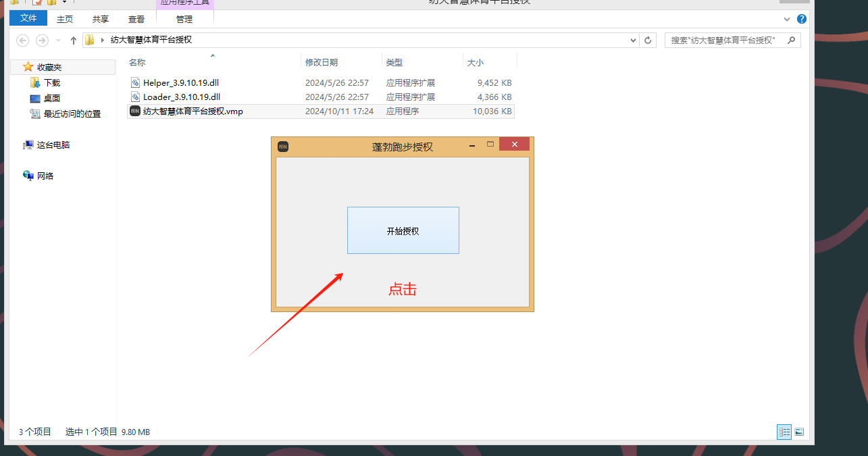Click the address bar folder icon

pyautogui.click(x=89, y=40)
